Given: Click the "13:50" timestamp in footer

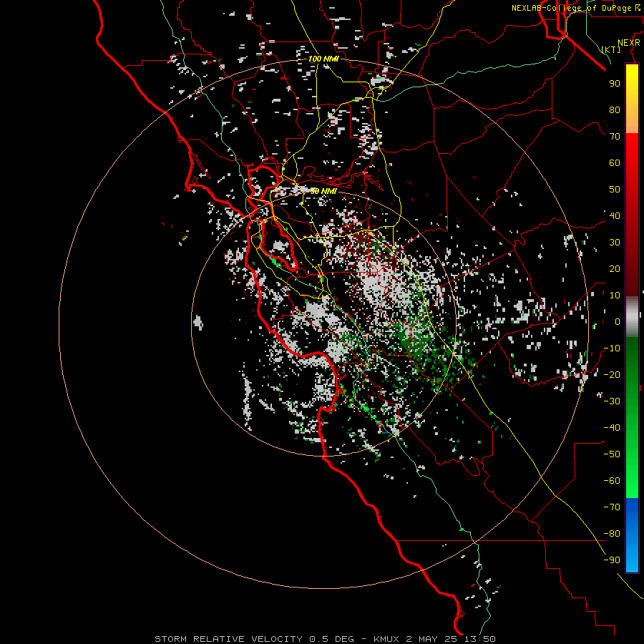Looking at the screenshot, I should [x=479, y=639].
